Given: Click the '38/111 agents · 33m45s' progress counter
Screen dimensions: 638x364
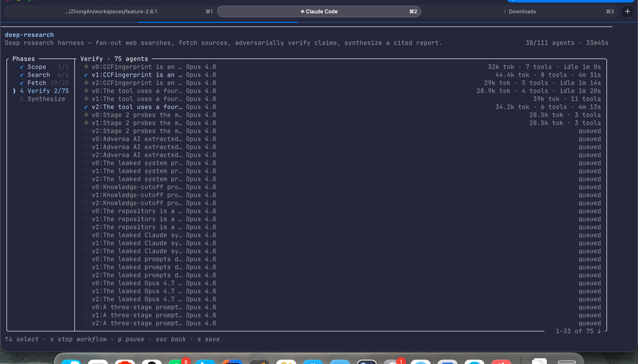Looking at the screenshot, I should [x=567, y=43].
